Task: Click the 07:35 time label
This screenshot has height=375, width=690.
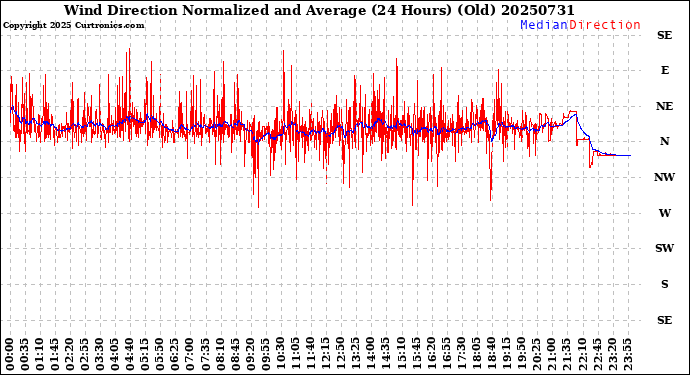Action: coord(206,354)
